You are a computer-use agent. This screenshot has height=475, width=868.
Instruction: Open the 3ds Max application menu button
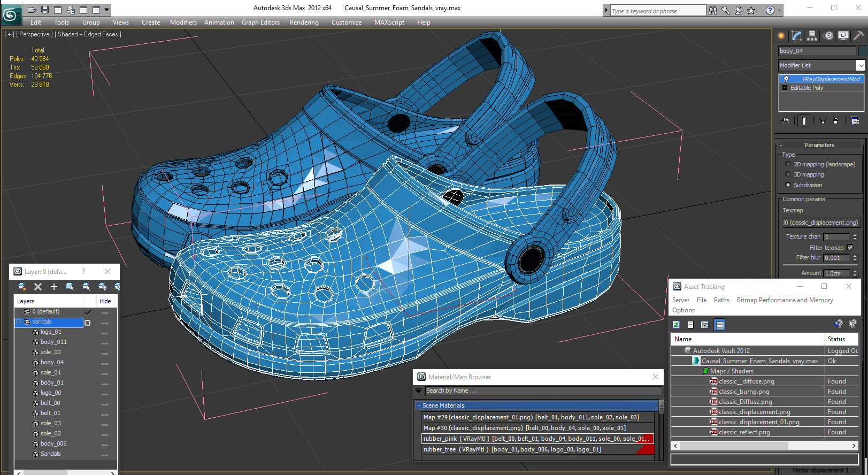click(11, 13)
